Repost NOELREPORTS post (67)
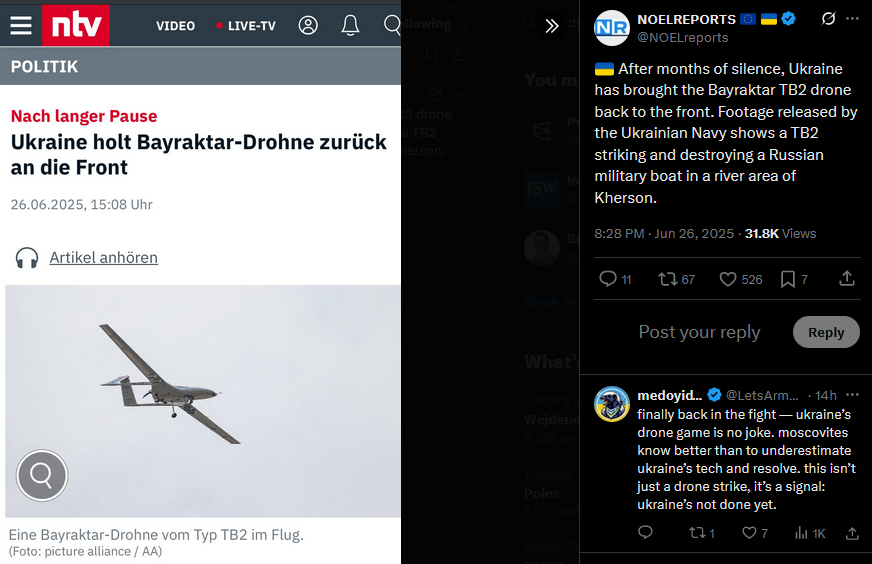 pos(676,279)
